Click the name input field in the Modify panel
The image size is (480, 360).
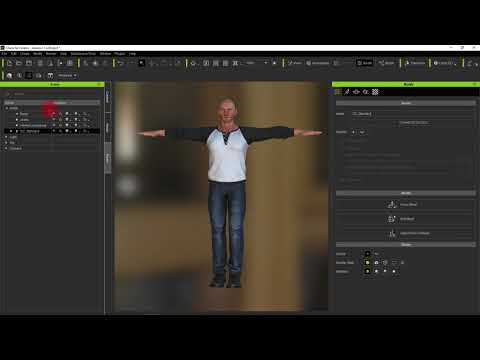pos(413,114)
